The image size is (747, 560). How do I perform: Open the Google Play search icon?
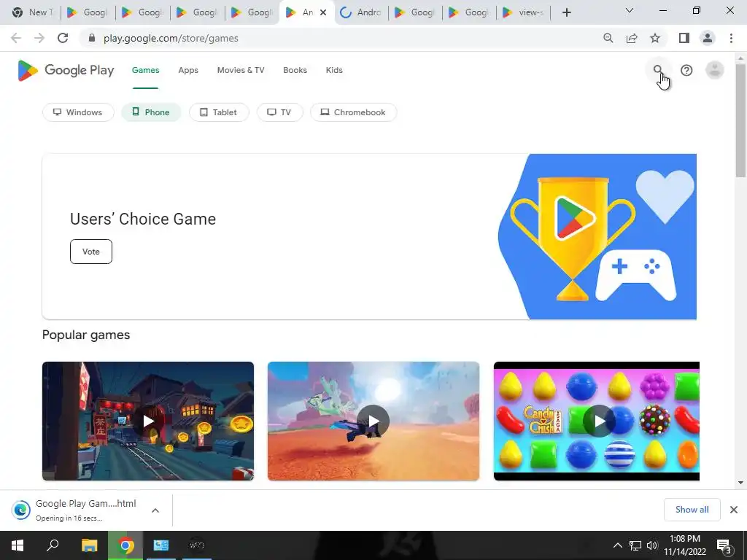pyautogui.click(x=658, y=70)
